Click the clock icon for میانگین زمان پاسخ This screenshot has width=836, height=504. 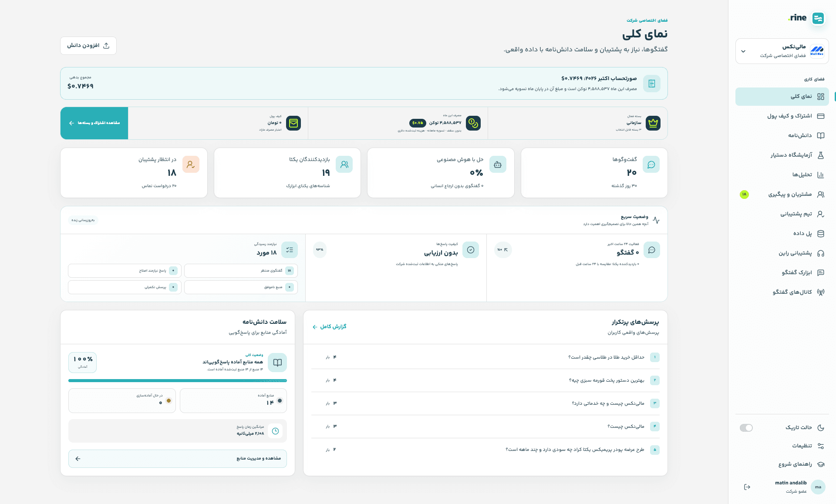[x=275, y=431]
